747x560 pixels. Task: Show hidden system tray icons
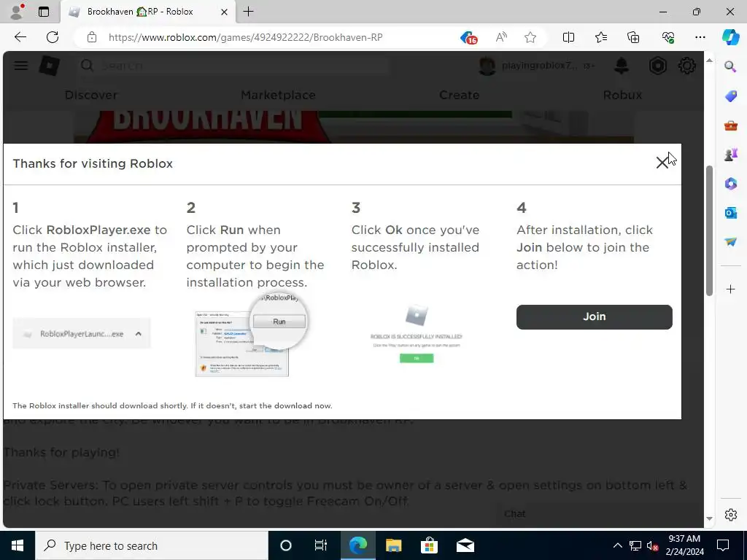617,545
